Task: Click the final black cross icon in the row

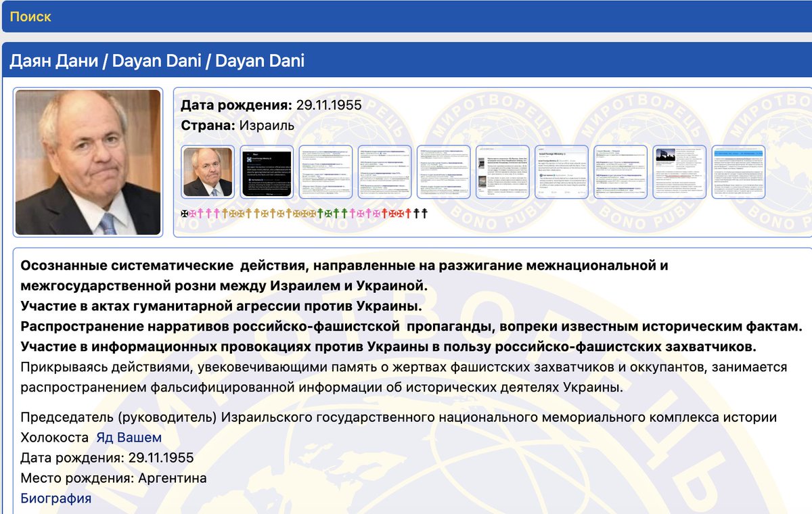Action: point(424,214)
